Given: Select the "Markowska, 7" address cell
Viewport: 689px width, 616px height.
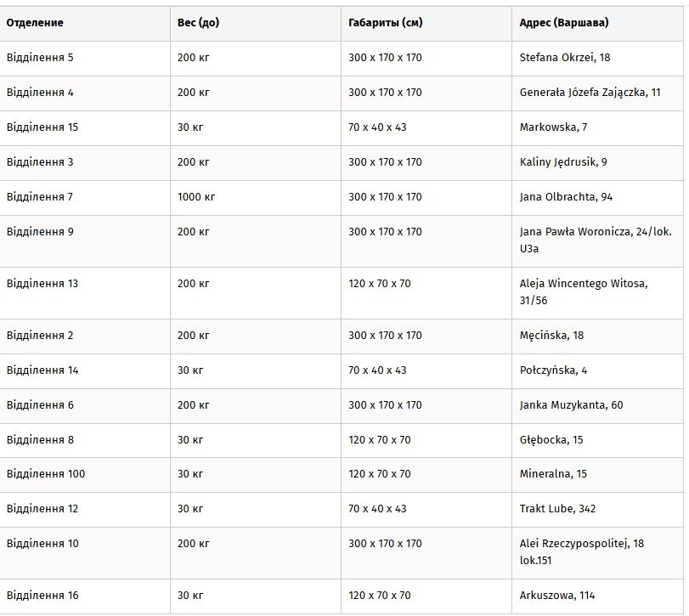Looking at the screenshot, I should click(x=553, y=127).
